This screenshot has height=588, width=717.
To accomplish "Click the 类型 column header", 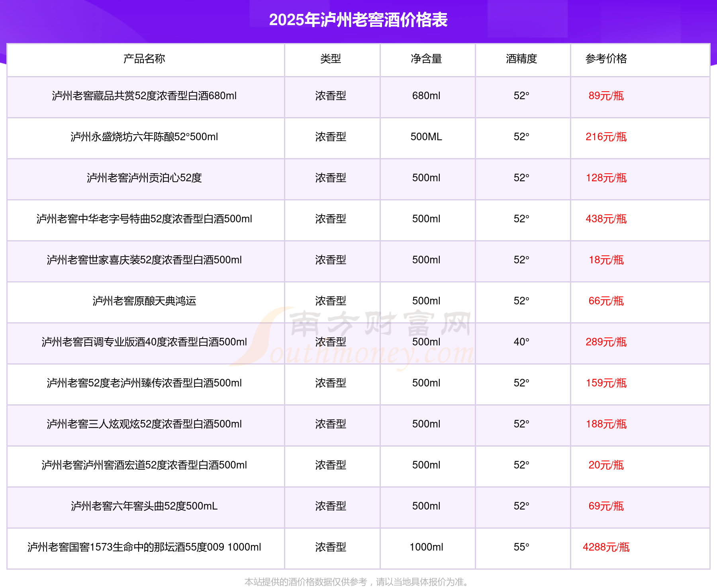I will pos(331,59).
